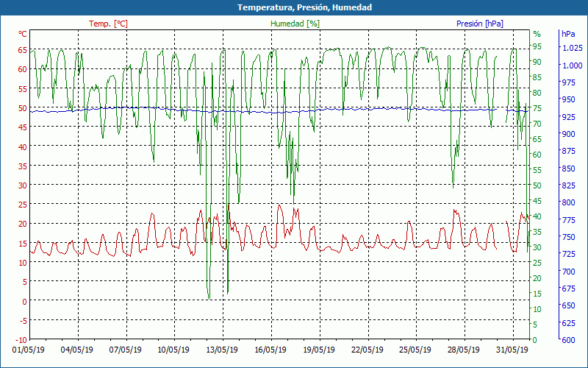This screenshot has height=368, width=588.
Task: Click the chart title 'Temperatura, Presión, Humedad'
Action: [x=304, y=7]
